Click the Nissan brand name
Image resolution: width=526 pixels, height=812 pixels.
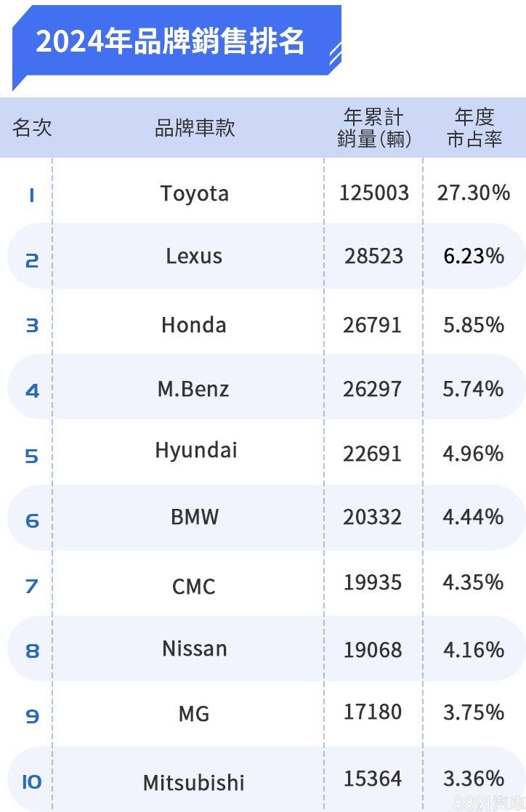(195, 648)
